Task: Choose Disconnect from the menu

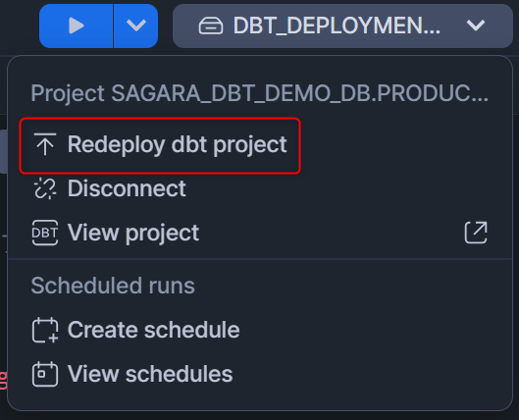Action: pos(259,188)
